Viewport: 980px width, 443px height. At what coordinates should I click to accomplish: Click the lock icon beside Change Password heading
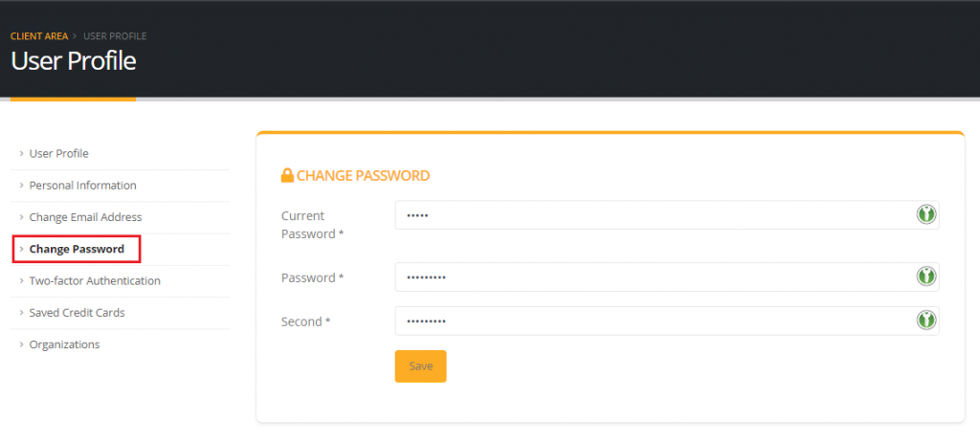coord(287,176)
